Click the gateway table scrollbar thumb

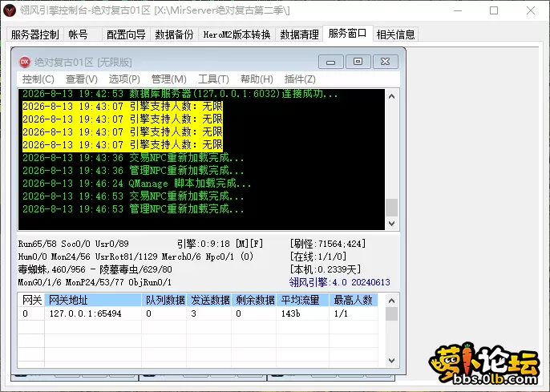tap(392, 313)
